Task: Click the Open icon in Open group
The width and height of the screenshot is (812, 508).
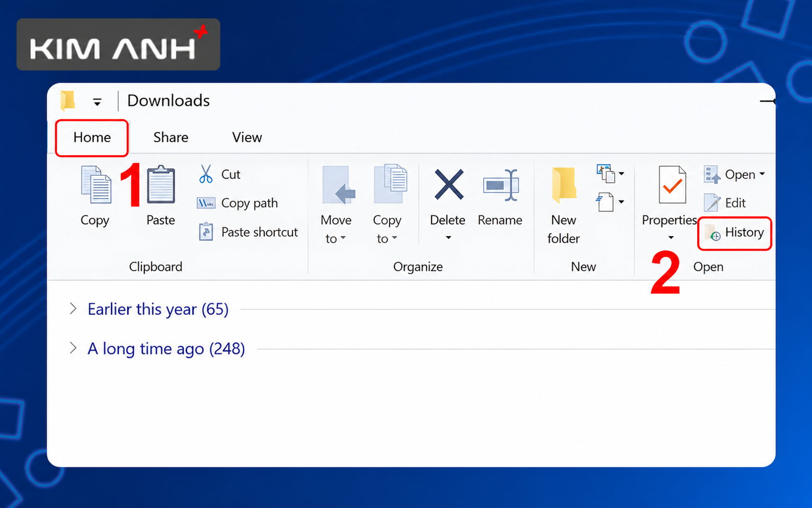Action: point(712,175)
